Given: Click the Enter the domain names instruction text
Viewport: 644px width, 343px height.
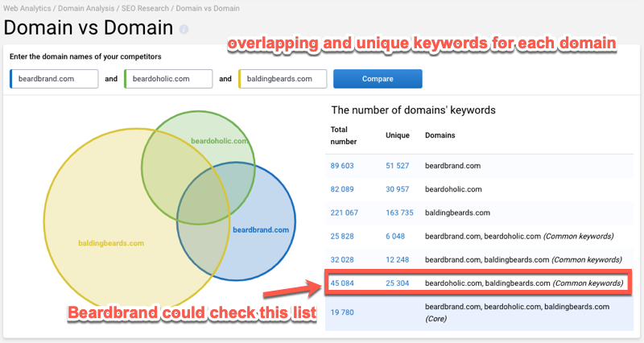Looking at the screenshot, I should tap(85, 56).
